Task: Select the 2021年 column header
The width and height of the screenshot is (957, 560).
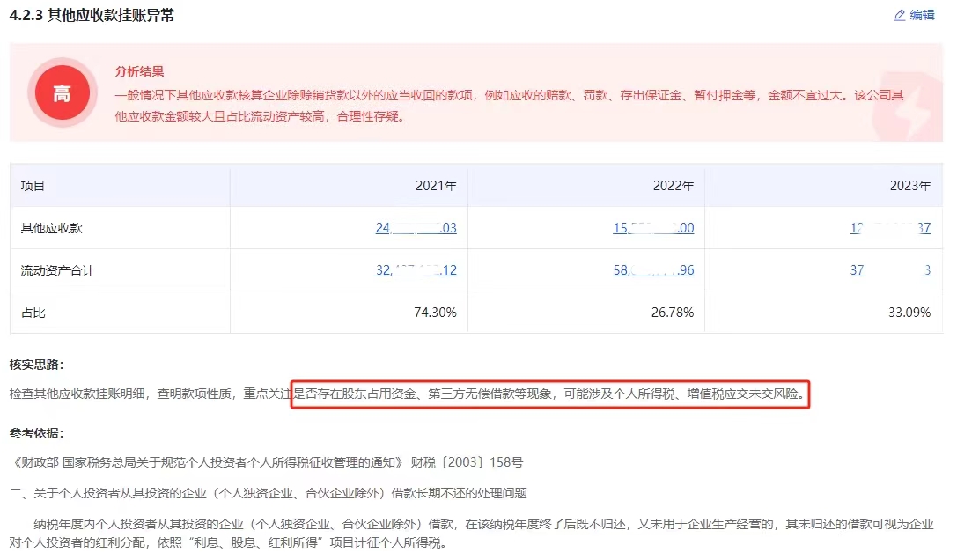Action: 436,186
